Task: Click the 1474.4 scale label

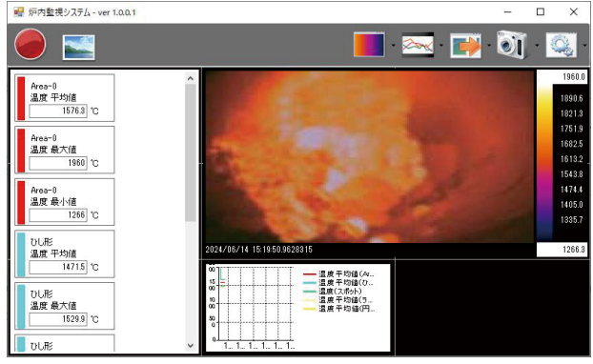Action: coord(571,190)
